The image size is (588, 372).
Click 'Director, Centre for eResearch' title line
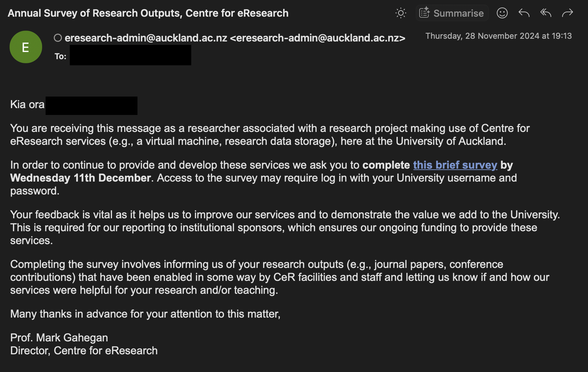[x=84, y=351]
